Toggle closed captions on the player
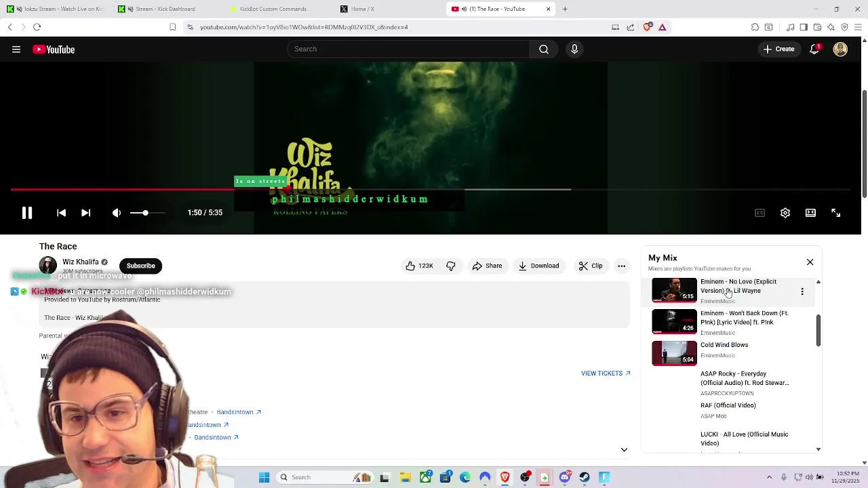 760,213
